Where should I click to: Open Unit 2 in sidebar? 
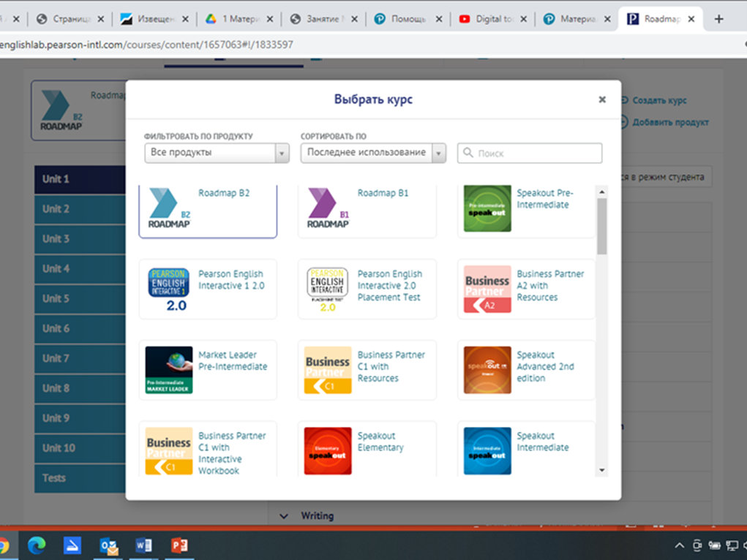click(80, 209)
